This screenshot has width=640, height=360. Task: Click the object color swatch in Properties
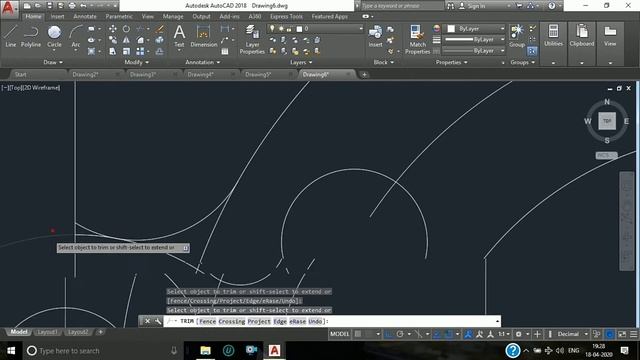coord(451,29)
